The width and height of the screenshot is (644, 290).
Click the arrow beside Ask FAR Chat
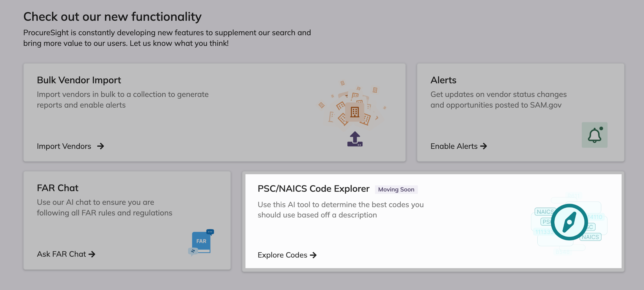pyautogui.click(x=92, y=254)
